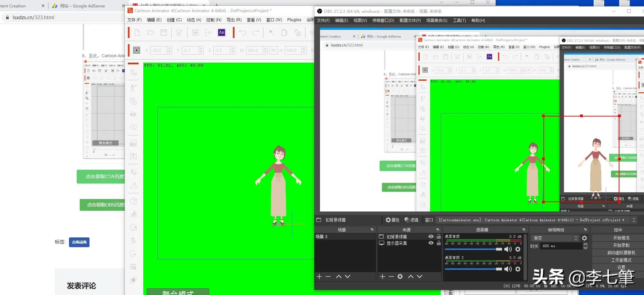The height and width of the screenshot is (295, 644).
Task: Open the shopping cart marketplace icon
Action: tap(179, 33)
